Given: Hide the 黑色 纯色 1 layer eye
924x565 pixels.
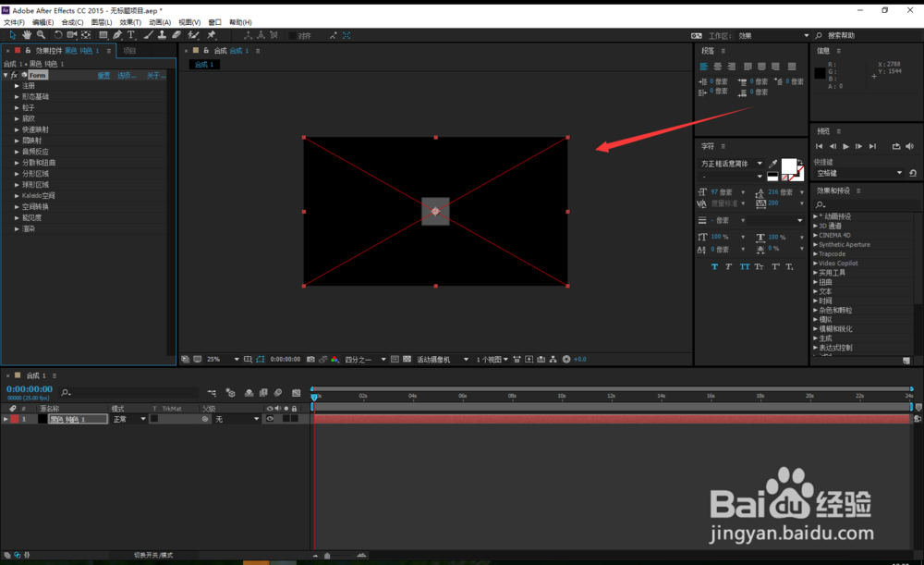Looking at the screenshot, I should point(270,419).
